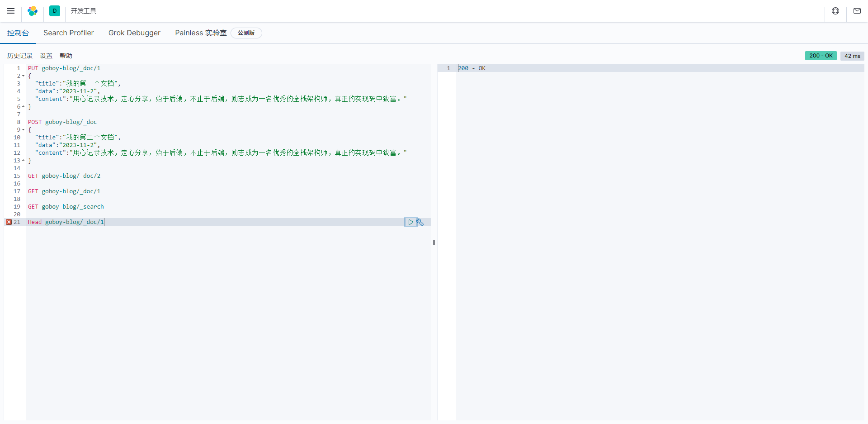Click the Elastic logo icon
The width and height of the screenshot is (868, 424).
tap(33, 11)
